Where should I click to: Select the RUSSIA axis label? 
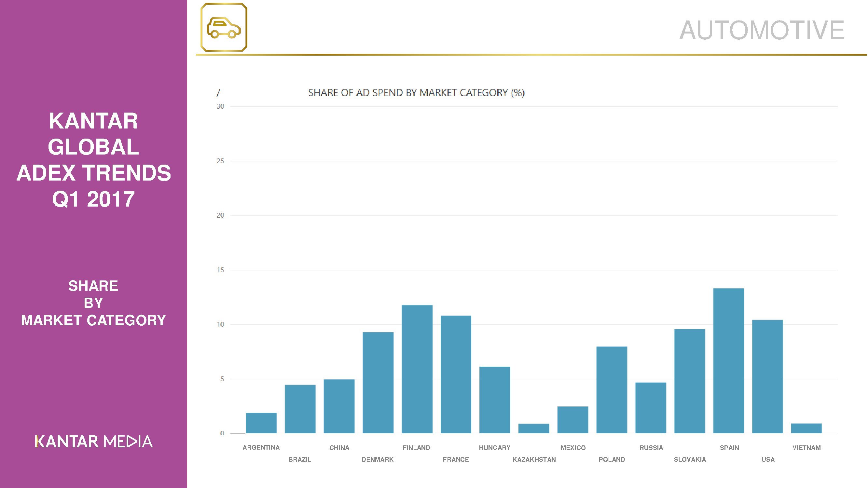651,448
